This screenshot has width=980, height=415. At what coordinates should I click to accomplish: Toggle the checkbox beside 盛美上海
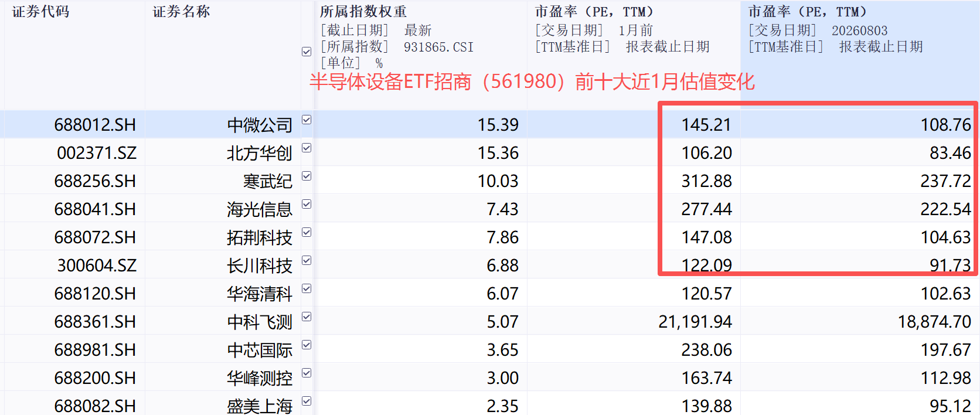coord(307,401)
